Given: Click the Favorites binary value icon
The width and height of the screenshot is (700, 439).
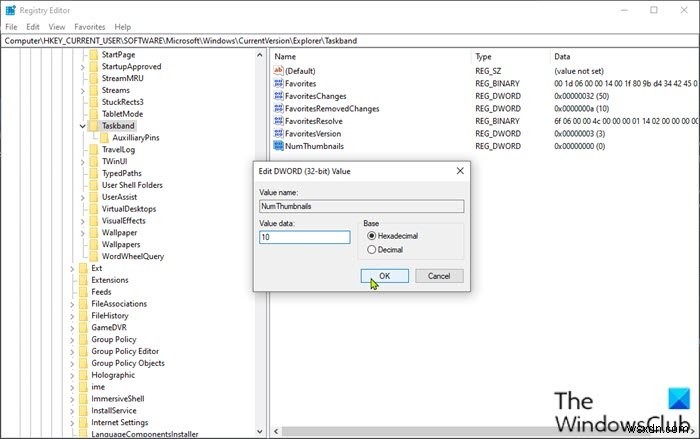Looking at the screenshot, I should (x=279, y=83).
